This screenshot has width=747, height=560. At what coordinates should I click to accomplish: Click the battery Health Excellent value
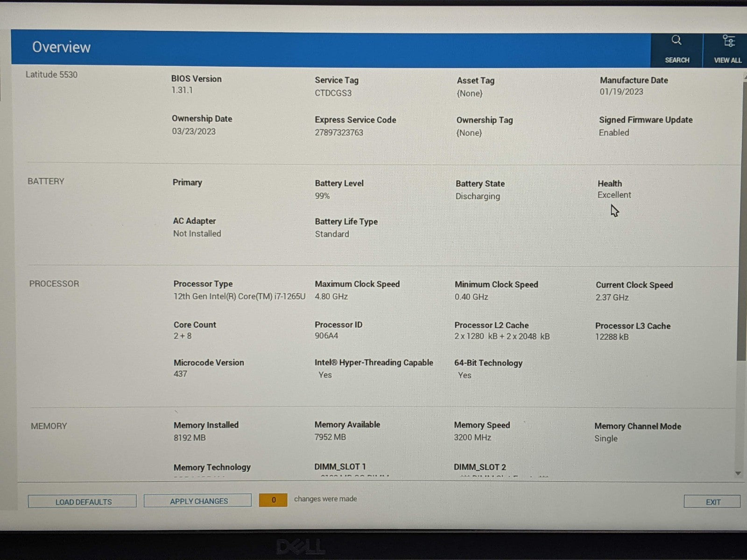click(x=614, y=195)
